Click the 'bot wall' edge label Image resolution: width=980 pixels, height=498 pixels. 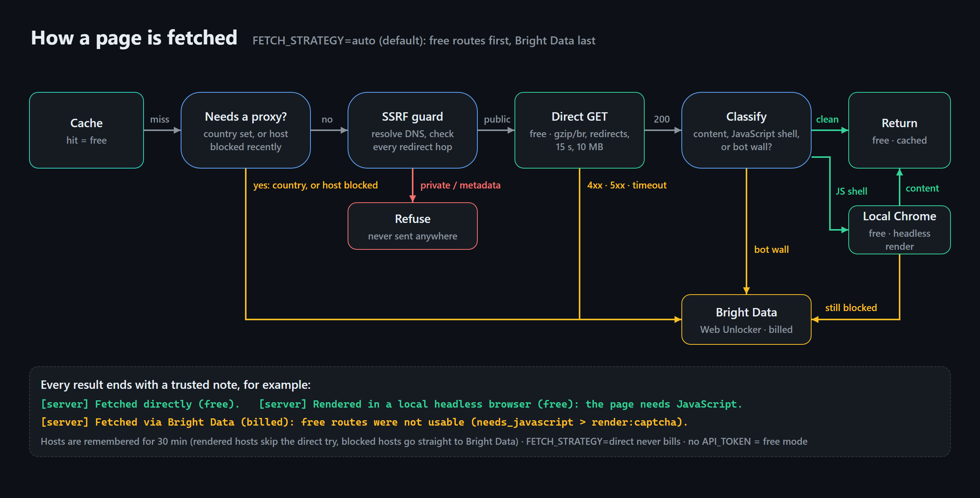point(771,249)
